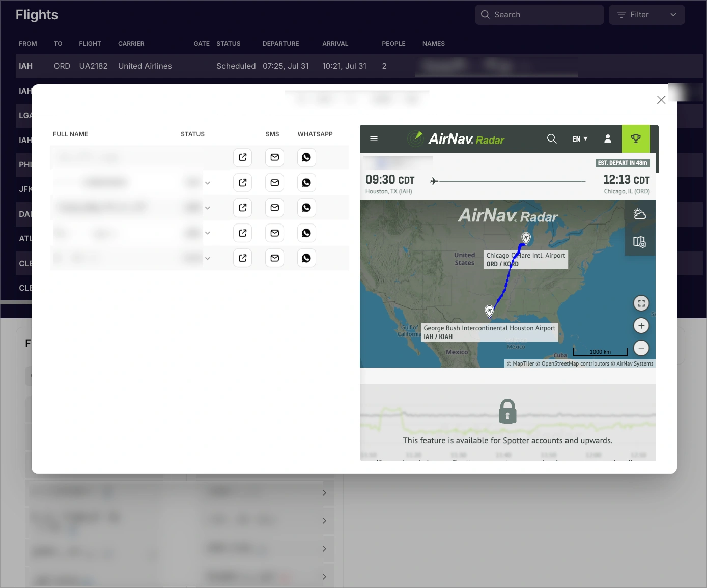Image resolution: width=707 pixels, height=588 pixels.
Task: Click the SMS envelope icon for the first contact
Action: click(274, 157)
